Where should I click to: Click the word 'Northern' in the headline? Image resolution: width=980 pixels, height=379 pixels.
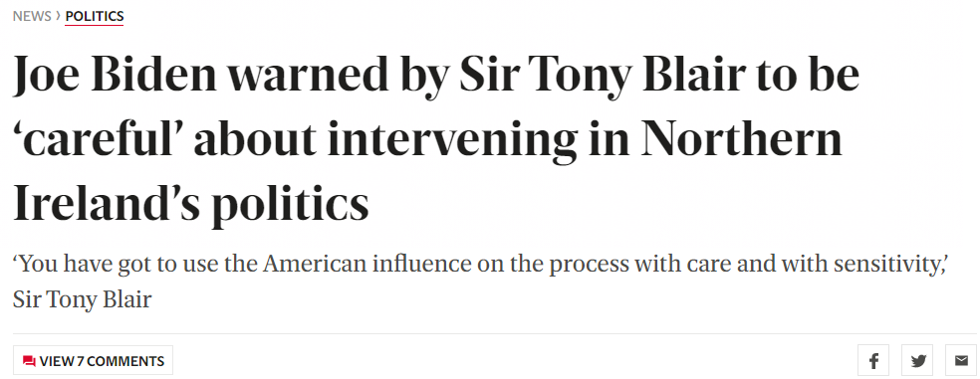click(x=742, y=138)
